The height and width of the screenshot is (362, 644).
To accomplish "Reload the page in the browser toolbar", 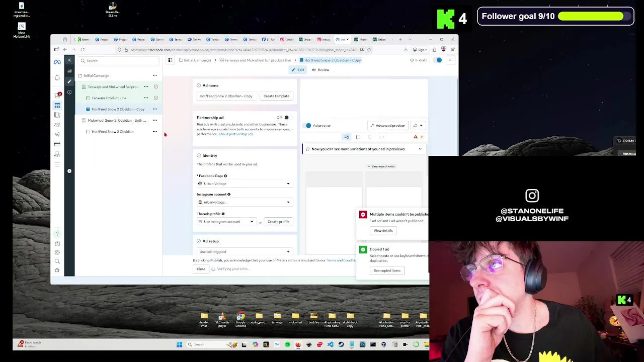I will (x=83, y=50).
